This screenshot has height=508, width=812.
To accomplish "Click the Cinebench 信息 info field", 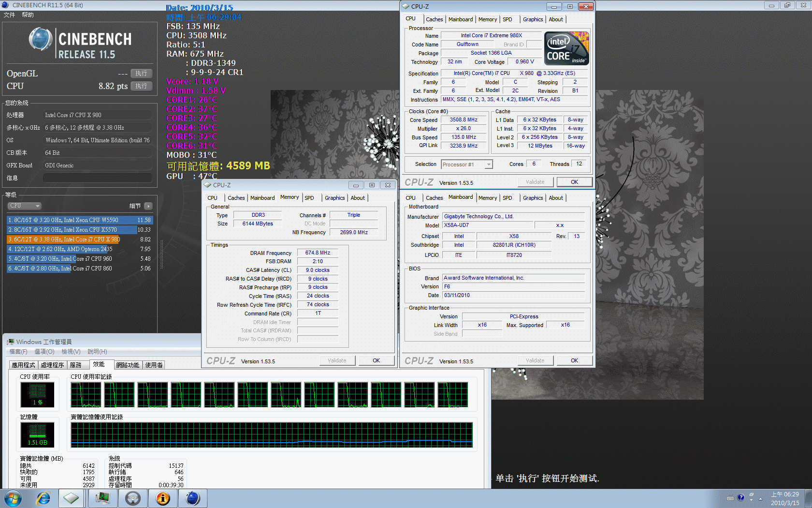I will pos(98,178).
